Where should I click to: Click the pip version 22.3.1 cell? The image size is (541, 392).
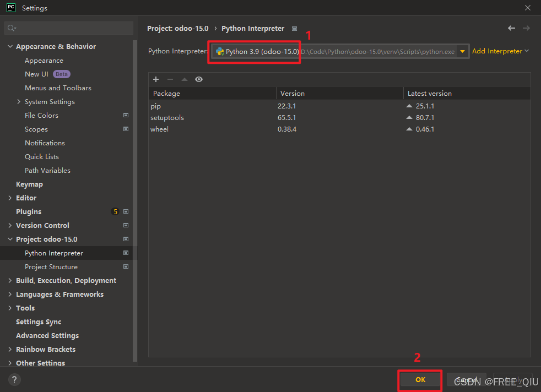point(286,106)
